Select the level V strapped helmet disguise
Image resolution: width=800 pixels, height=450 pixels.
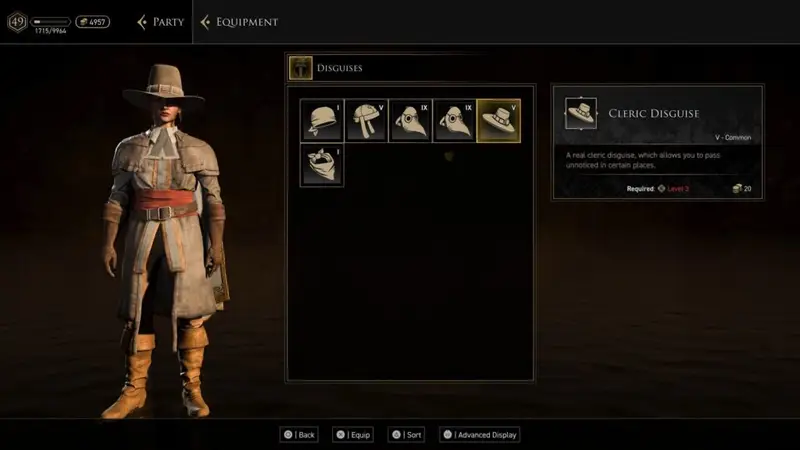(x=366, y=121)
